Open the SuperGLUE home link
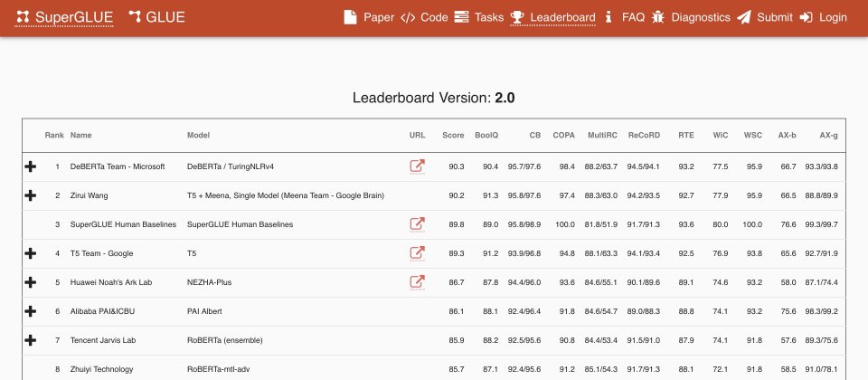Image resolution: width=868 pixels, height=380 pixels. (64, 17)
